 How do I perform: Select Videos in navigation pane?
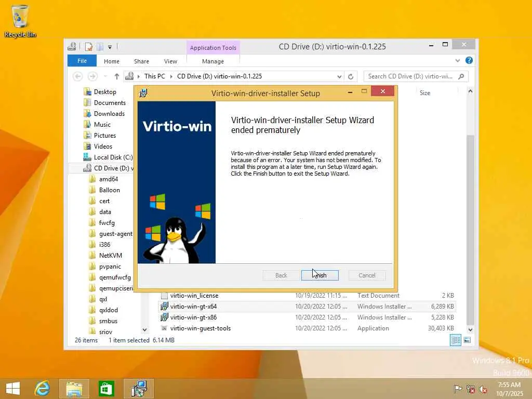pyautogui.click(x=103, y=146)
